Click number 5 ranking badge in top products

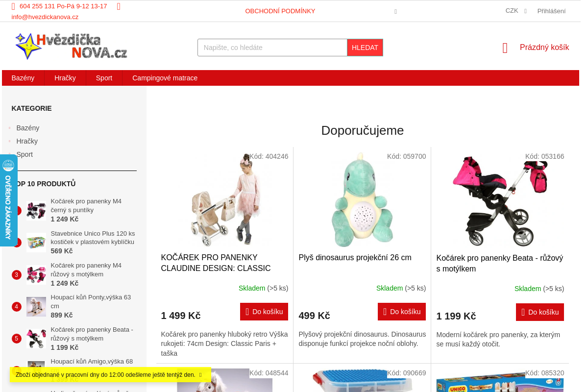[x=17, y=339]
